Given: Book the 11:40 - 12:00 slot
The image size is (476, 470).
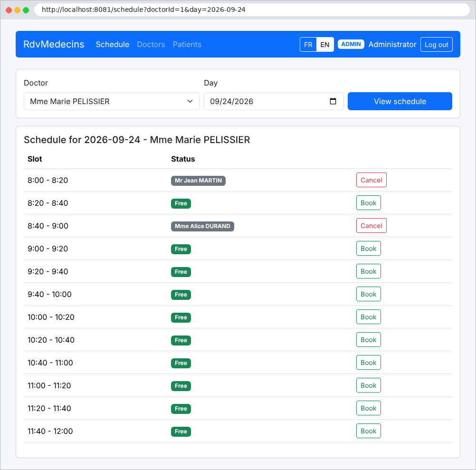Looking at the screenshot, I should click(x=368, y=431).
